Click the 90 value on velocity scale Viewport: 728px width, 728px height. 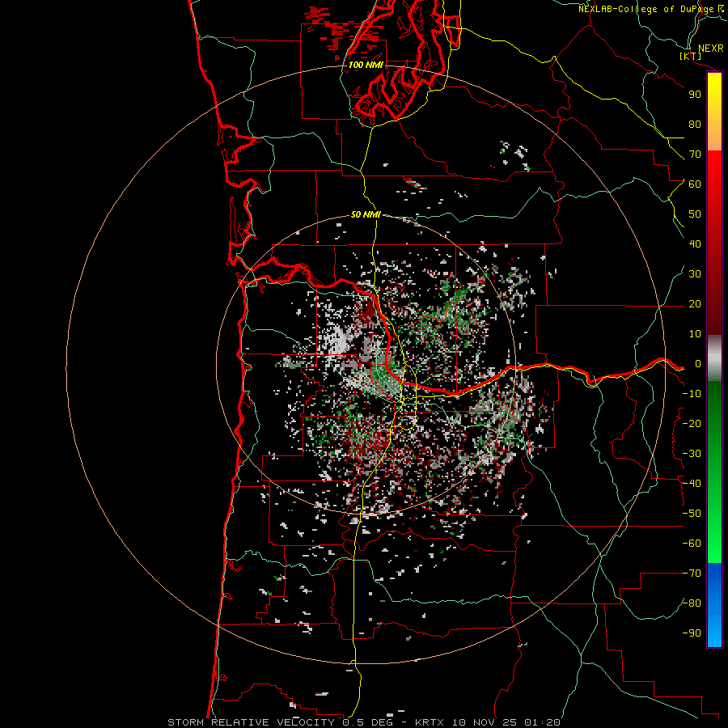click(x=695, y=95)
